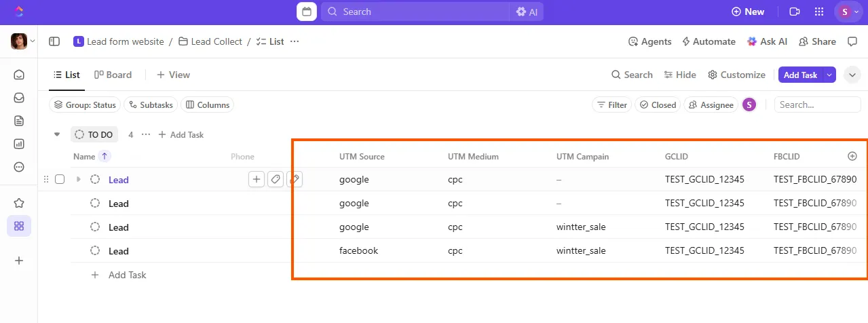Open the AI button in search bar
Screen dimensions: 868x323
click(x=527, y=12)
